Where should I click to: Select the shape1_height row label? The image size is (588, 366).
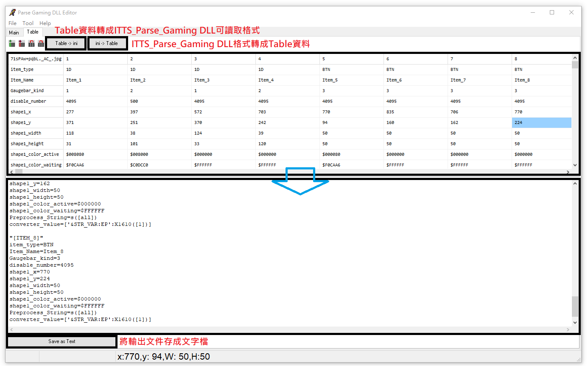36,144
